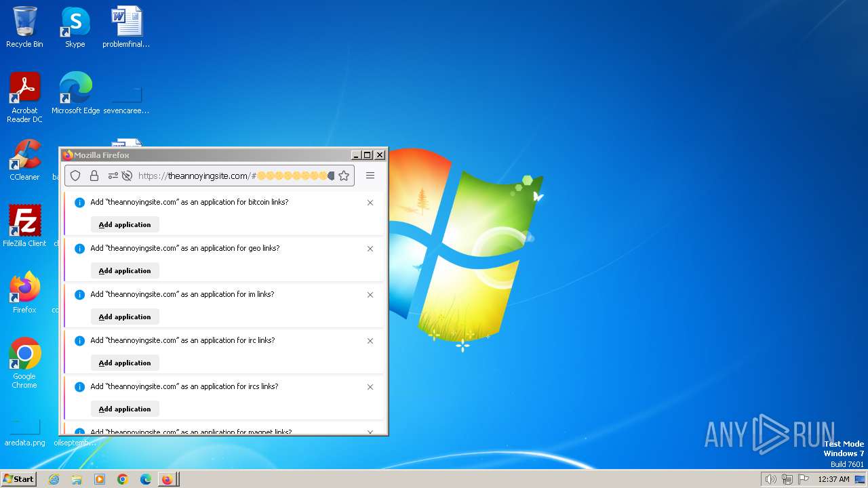Select the Recycle Bin desktop icon
Viewport: 868px width, 488px height.
point(24,27)
